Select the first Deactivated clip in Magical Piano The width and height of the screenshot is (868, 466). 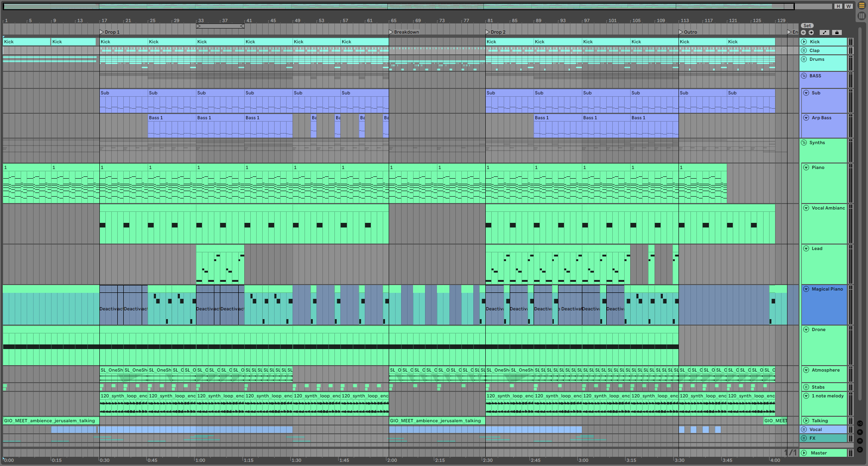[109, 305]
